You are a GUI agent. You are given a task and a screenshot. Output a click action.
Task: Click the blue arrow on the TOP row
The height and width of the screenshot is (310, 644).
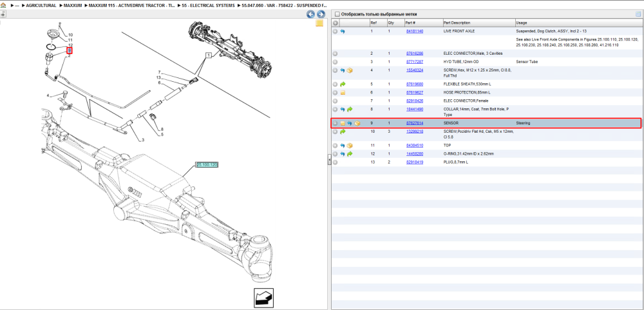343,146
